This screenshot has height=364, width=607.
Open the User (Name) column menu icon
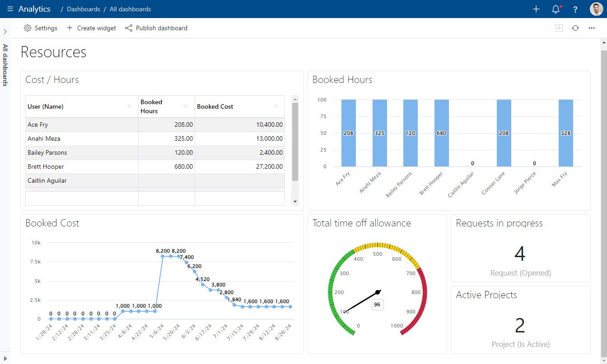[x=130, y=106]
